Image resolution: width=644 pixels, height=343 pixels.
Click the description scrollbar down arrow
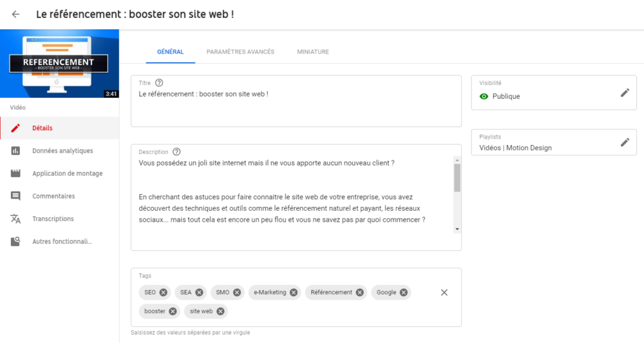pyautogui.click(x=457, y=229)
